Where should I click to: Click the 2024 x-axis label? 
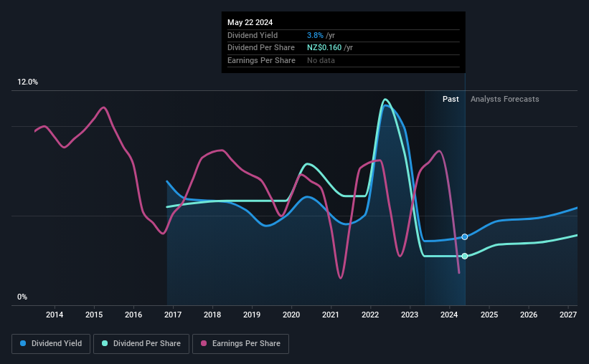(449, 315)
